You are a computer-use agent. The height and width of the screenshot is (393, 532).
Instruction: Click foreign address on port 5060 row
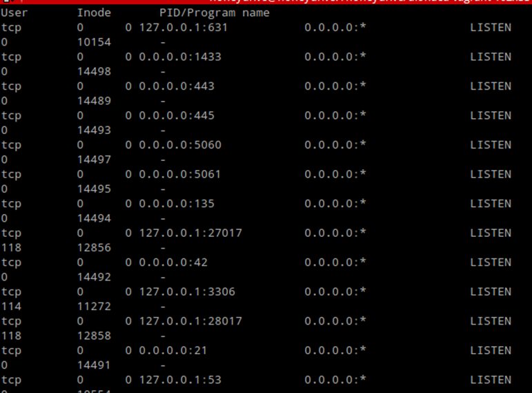tap(335, 145)
